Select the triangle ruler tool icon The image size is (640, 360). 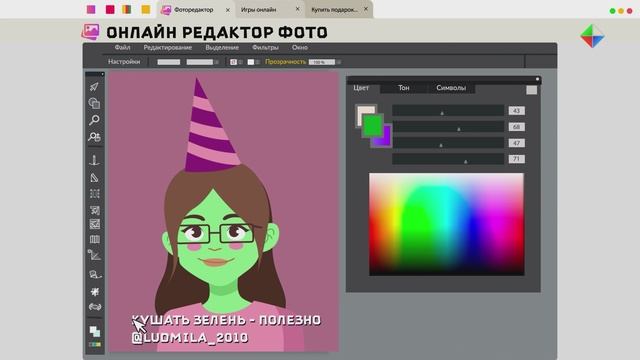pyautogui.click(x=94, y=178)
